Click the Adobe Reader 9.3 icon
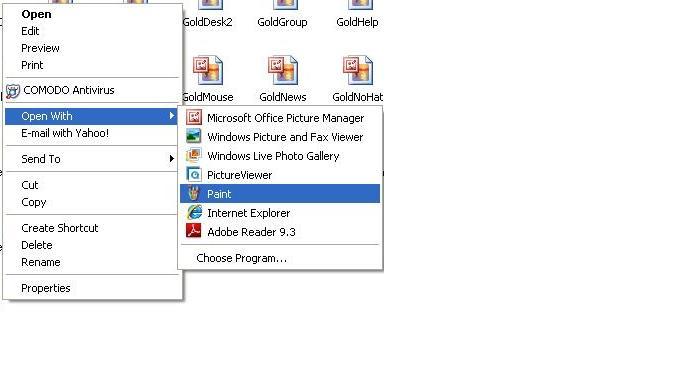The image size is (683, 384). coord(194,231)
